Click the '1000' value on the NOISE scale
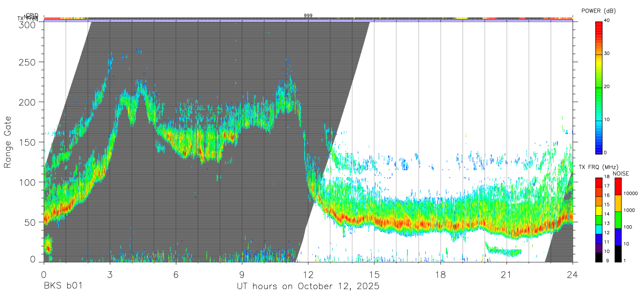 pos(629,210)
